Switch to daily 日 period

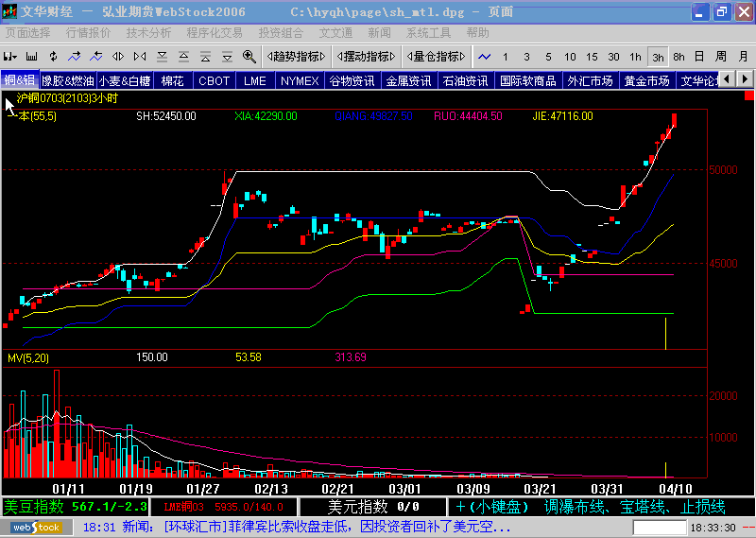[699, 57]
